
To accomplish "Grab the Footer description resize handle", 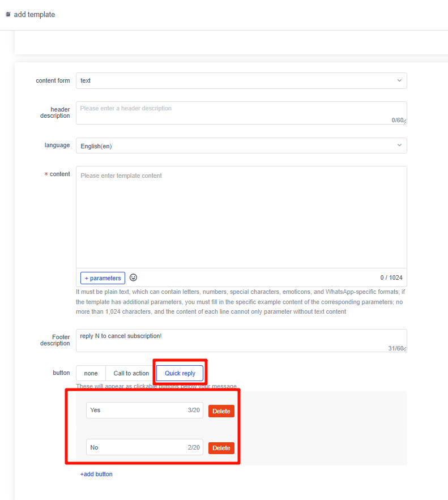I will 405,349.
